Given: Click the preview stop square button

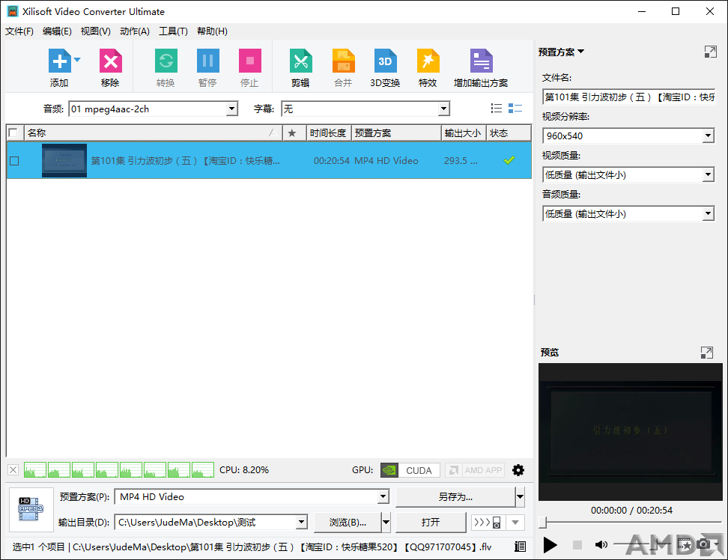Looking at the screenshot, I should click(x=577, y=545).
